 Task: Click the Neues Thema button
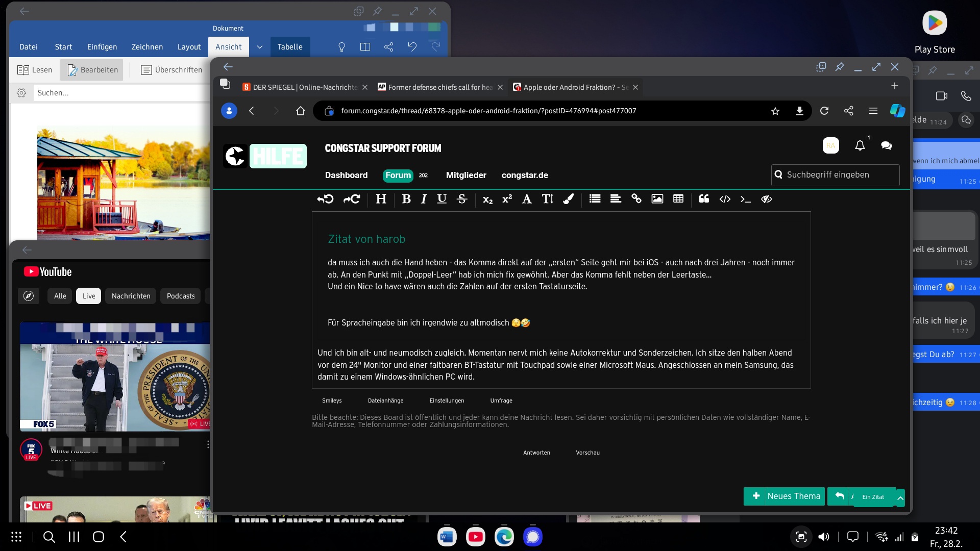tap(785, 496)
